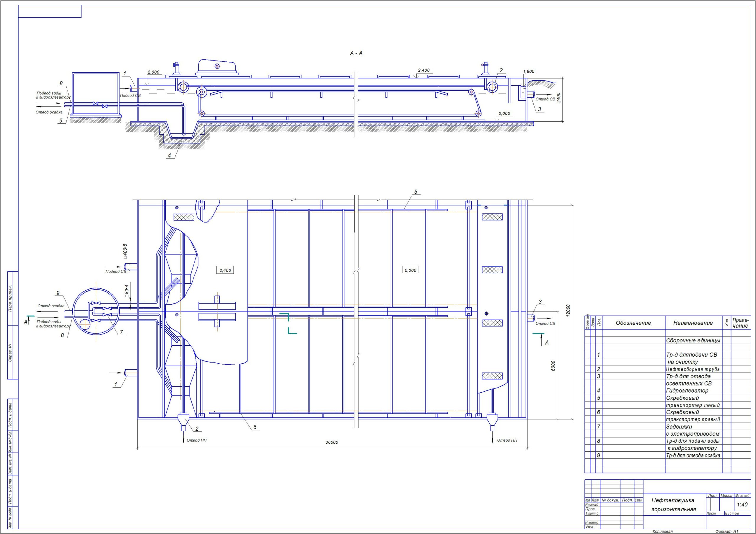The image size is (756, 534).
Task: Select the 'Формат А1' note
Action: pos(727,531)
